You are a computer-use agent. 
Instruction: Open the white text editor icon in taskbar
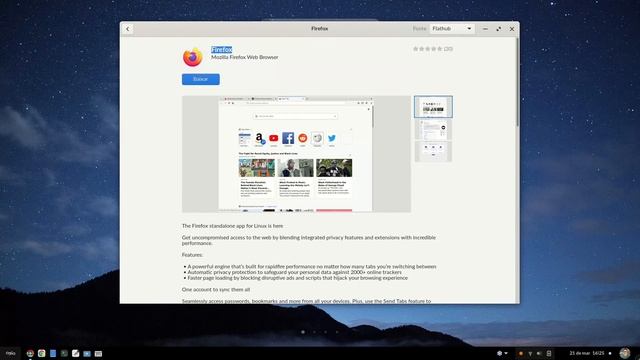click(76, 353)
